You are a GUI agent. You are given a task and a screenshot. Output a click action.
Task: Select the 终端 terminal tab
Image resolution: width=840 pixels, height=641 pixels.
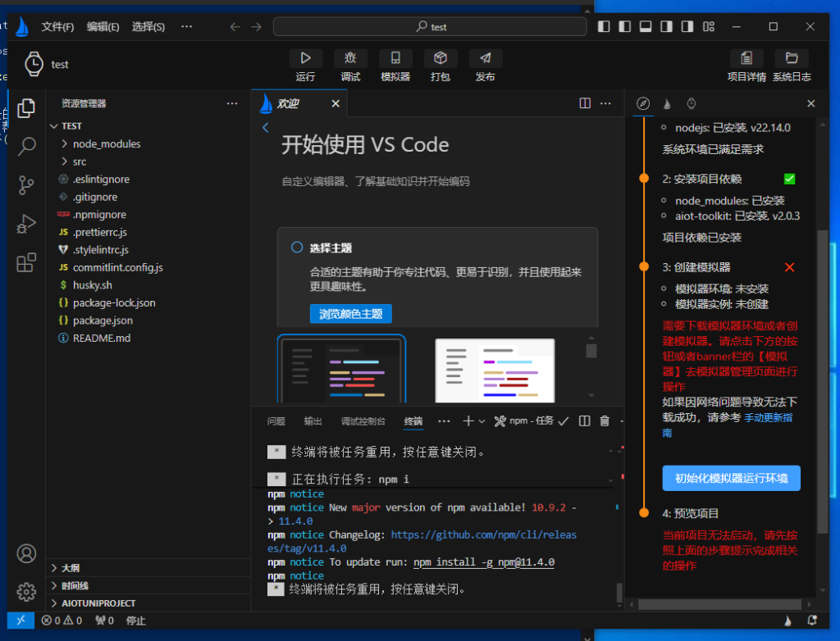(413, 421)
